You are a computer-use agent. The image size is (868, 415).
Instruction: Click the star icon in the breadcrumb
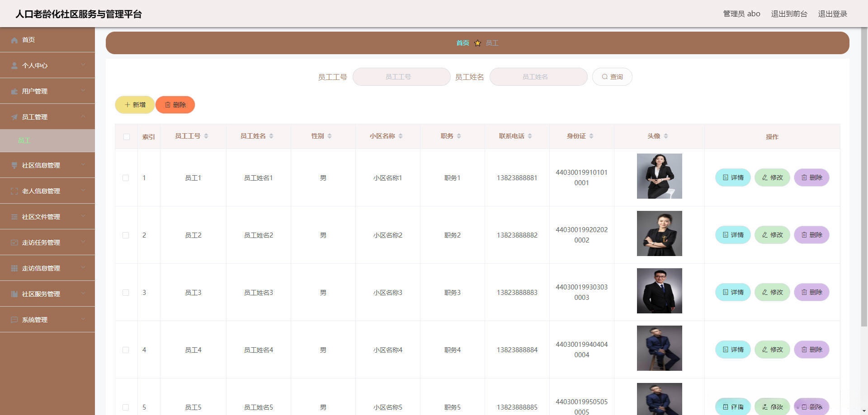pyautogui.click(x=477, y=43)
